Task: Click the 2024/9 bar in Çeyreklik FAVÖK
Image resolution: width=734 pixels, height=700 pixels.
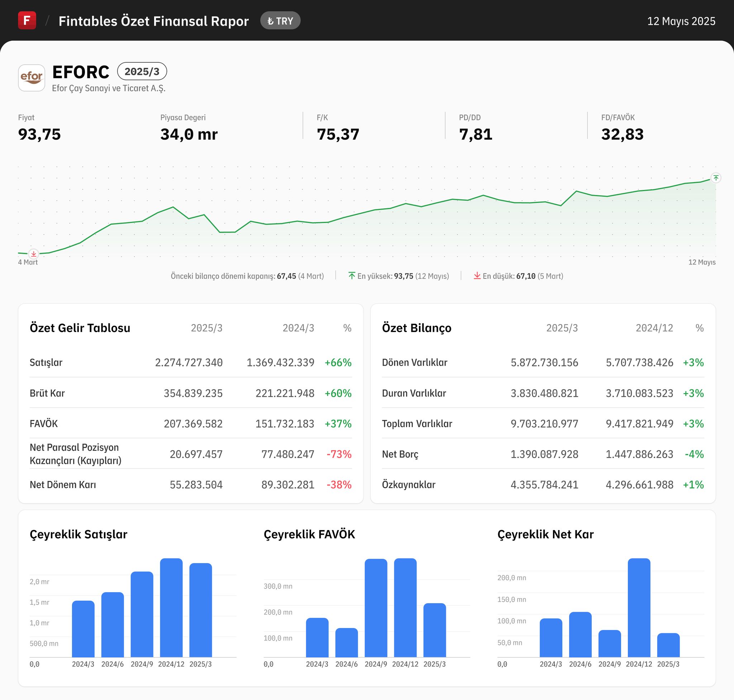Action: (376, 608)
